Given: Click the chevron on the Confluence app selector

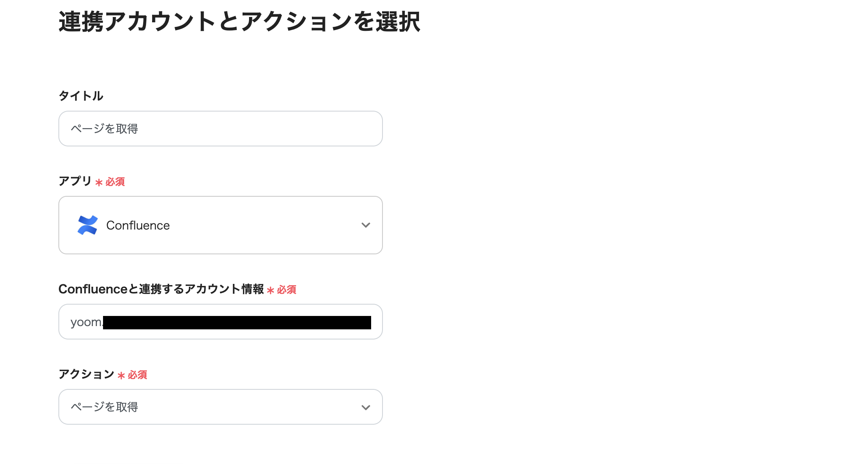Looking at the screenshot, I should (365, 225).
